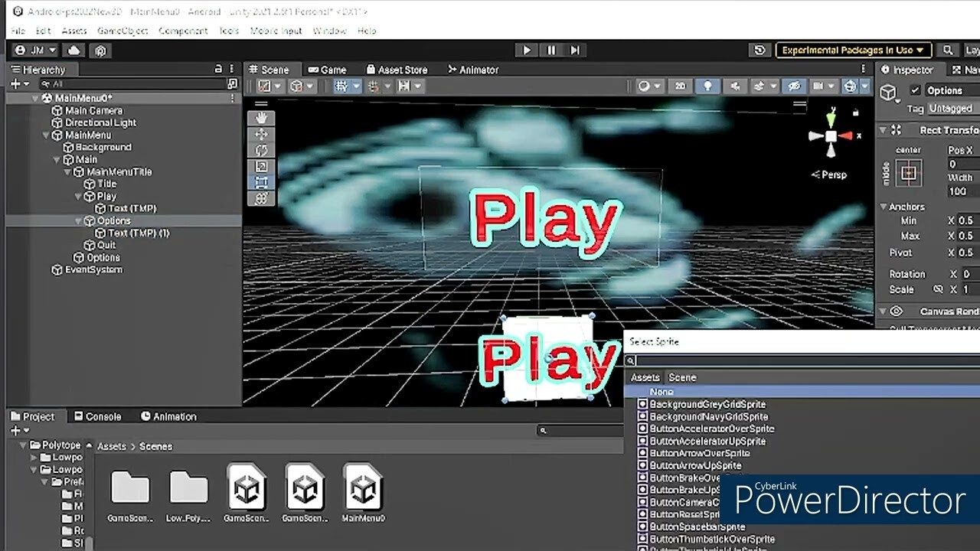Click the Step frame button

tap(575, 51)
